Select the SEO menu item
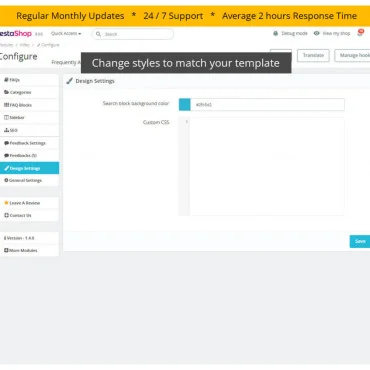 click(x=29, y=130)
